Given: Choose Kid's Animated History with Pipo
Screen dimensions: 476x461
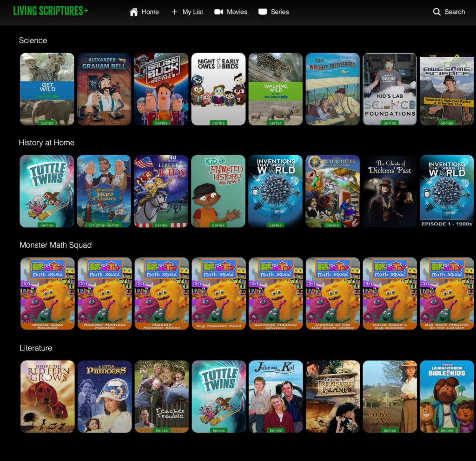Looking at the screenshot, I should pyautogui.click(x=218, y=191).
